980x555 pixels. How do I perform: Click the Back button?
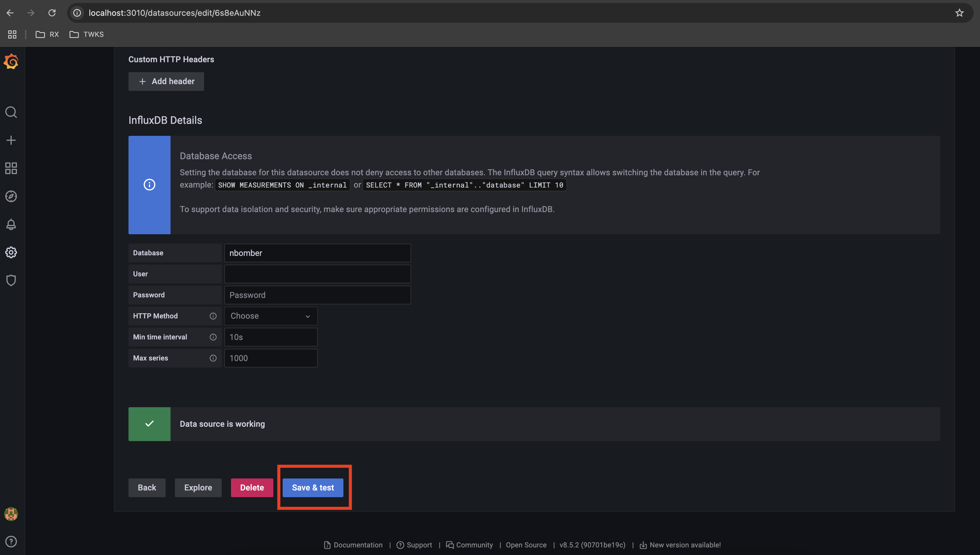point(147,487)
